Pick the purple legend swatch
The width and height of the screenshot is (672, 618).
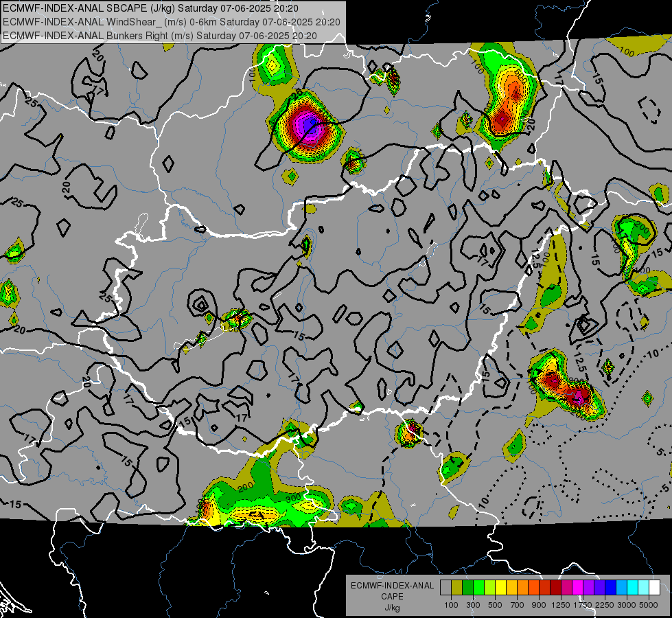[x=589, y=587]
